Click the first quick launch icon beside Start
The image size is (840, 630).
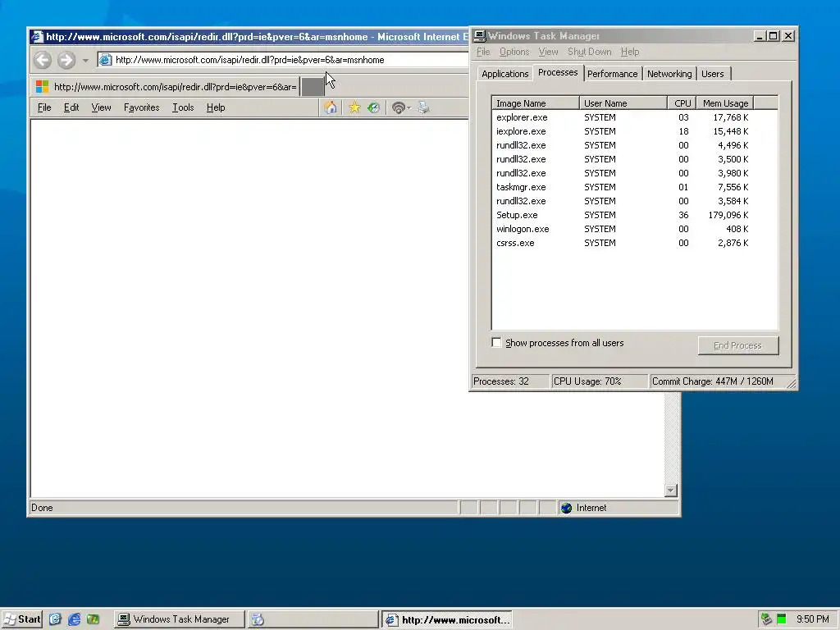tap(55, 619)
